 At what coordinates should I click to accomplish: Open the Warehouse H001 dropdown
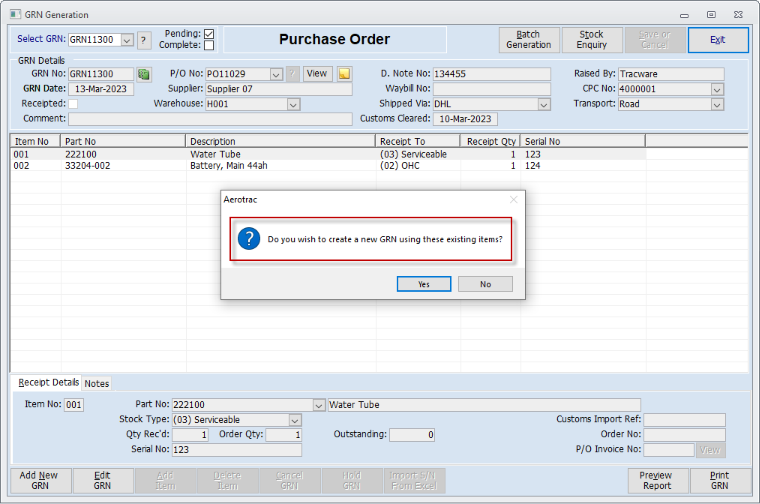[293, 104]
